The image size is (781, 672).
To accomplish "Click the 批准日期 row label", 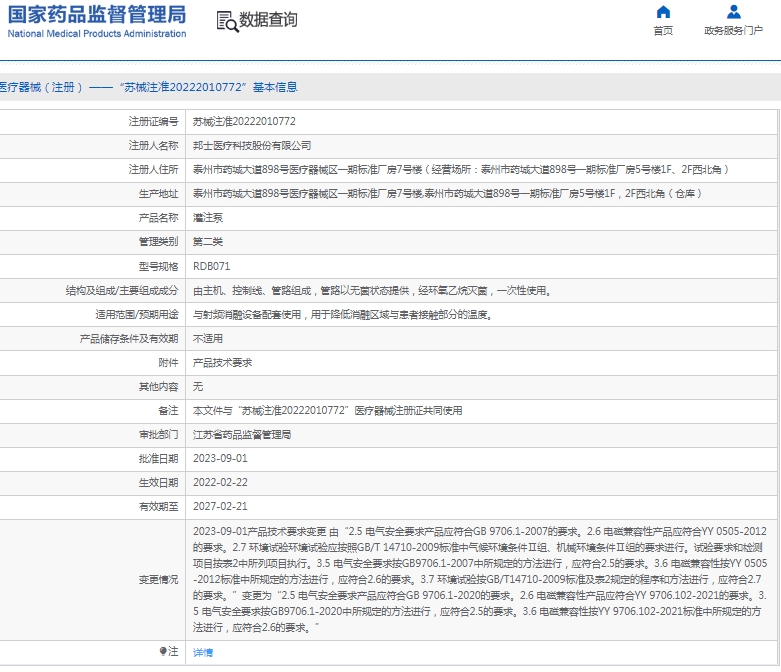I will [158, 458].
